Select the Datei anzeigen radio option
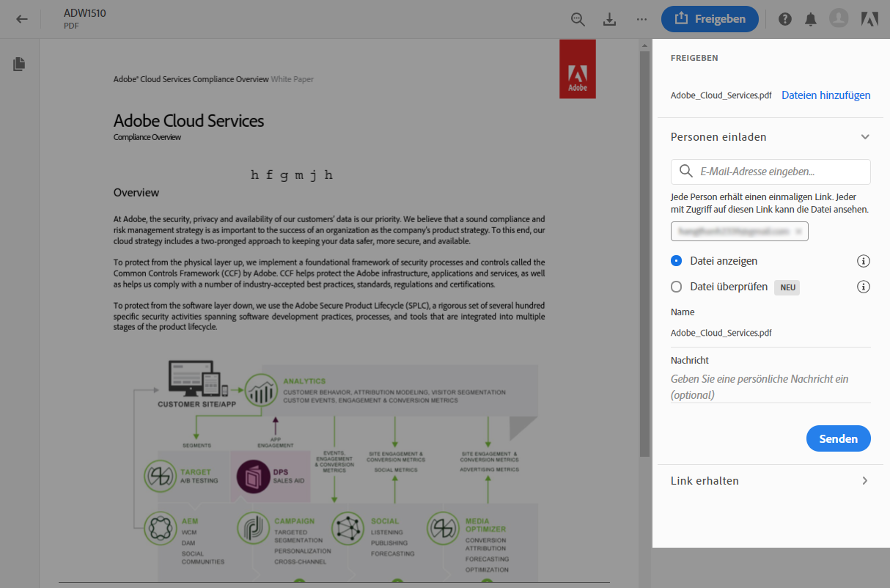 pos(676,261)
